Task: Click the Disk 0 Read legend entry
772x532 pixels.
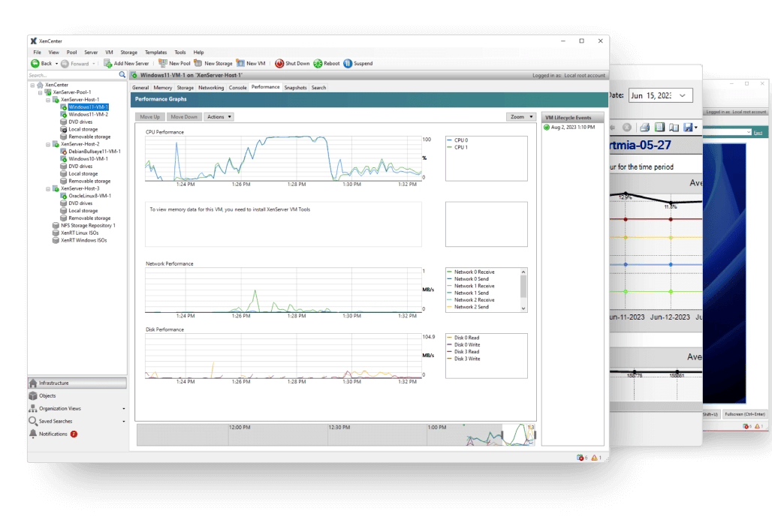Action: point(463,338)
